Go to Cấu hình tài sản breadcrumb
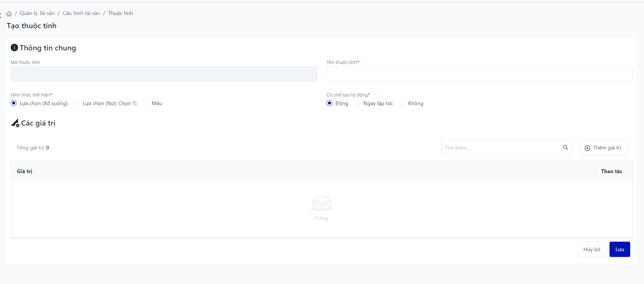This screenshot has height=284, width=644. click(x=81, y=13)
